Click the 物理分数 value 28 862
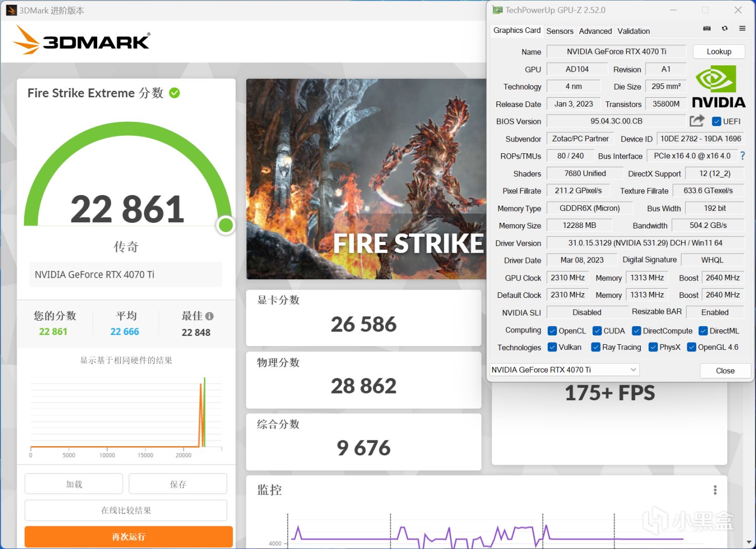The width and height of the screenshot is (756, 549). (364, 386)
